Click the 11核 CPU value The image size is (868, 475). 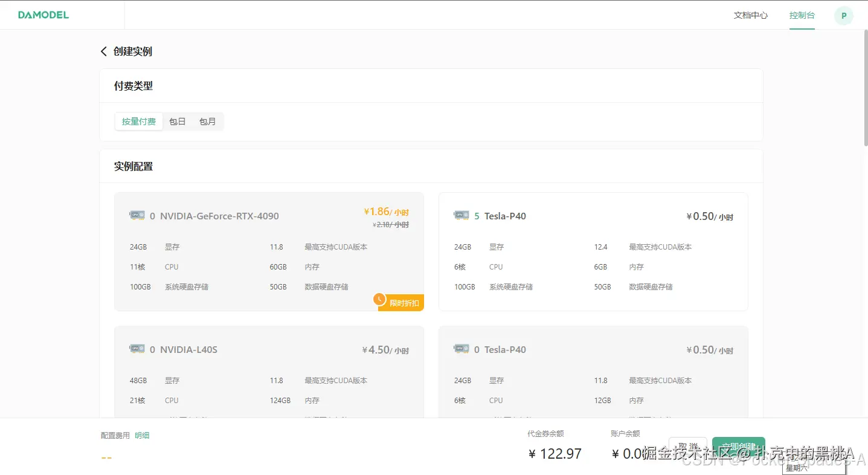[137, 267]
